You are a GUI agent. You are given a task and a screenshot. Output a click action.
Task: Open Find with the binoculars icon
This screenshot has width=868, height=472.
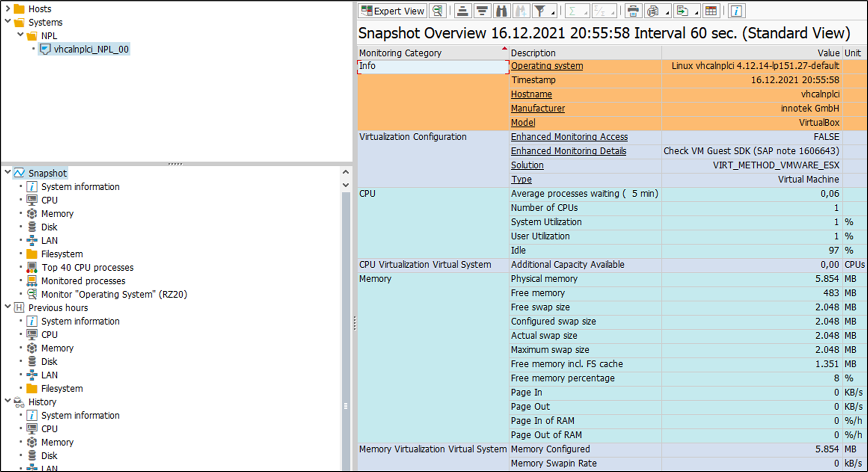501,10
